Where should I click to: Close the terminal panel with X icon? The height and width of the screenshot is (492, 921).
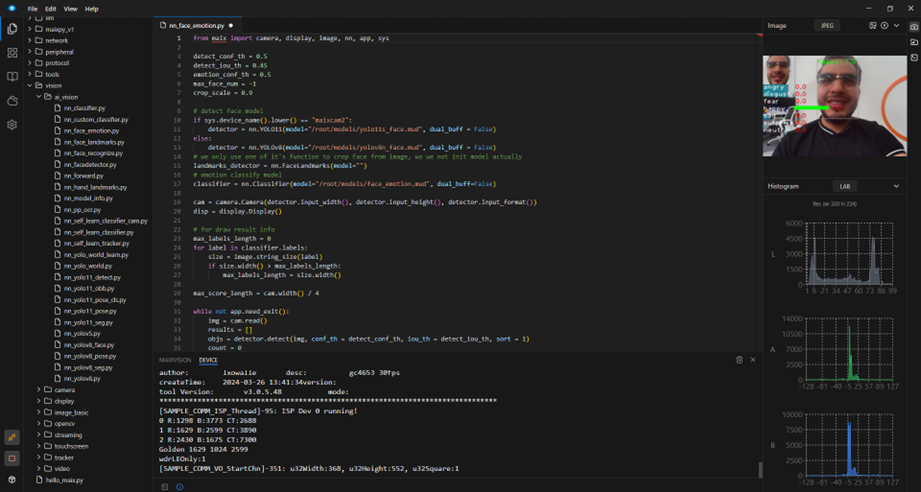coord(753,360)
